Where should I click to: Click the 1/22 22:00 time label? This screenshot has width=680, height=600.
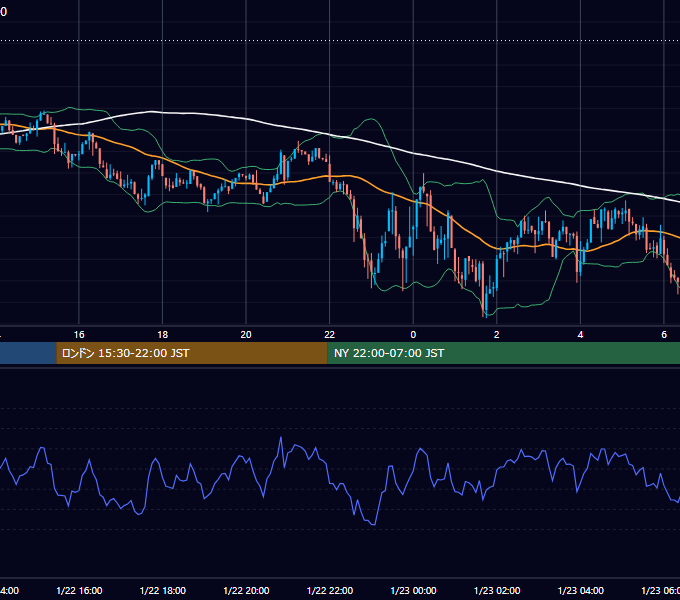click(x=330, y=590)
